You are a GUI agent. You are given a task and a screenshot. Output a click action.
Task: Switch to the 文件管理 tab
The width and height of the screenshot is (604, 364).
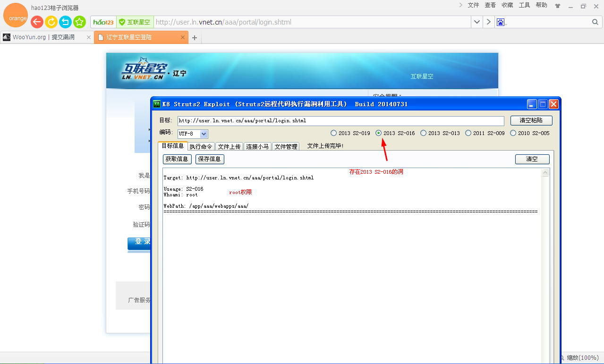pos(286,146)
